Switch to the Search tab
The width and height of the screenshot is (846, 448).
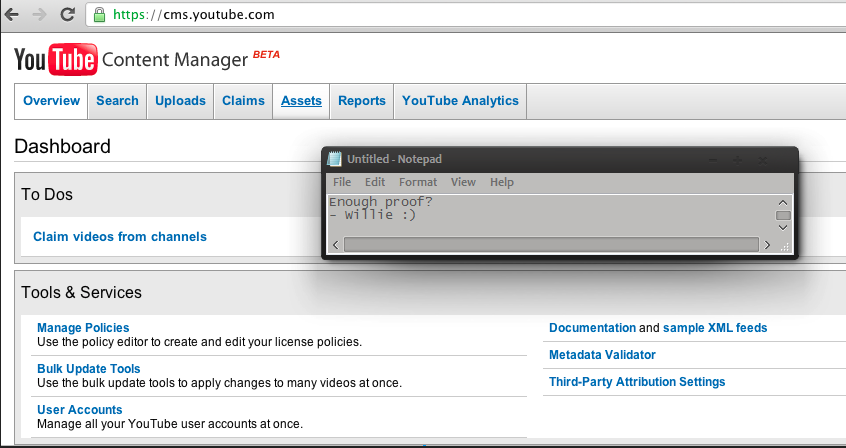point(117,101)
